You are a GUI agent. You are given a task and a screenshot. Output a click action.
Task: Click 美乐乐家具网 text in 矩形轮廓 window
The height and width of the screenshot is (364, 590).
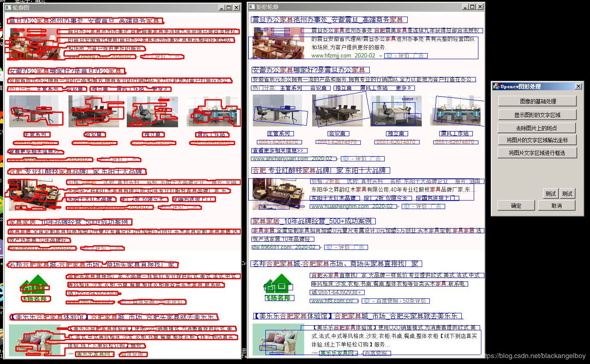tap(336, 353)
